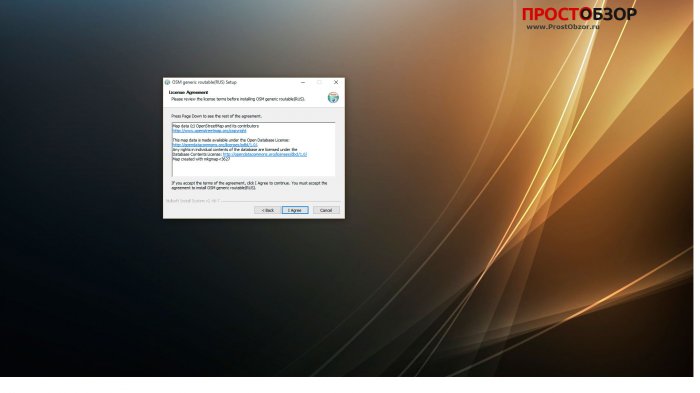Screen dimensions: 700x393
Task: Open the openstreetmap.org copyright link
Action: click(209, 131)
